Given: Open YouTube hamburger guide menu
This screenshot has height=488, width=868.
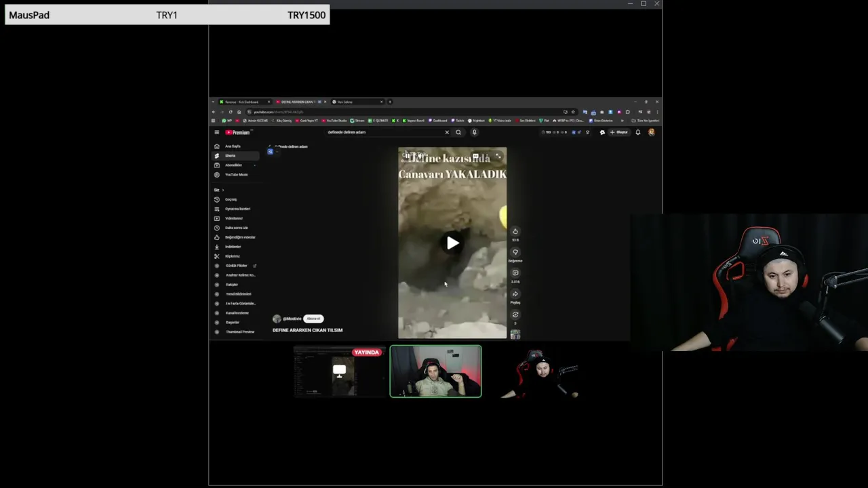Looking at the screenshot, I should coord(216,132).
